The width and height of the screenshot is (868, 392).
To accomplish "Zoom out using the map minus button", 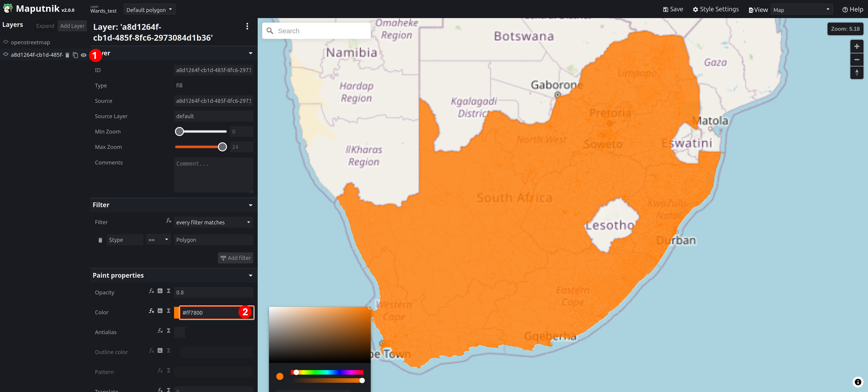I will pos(856,60).
